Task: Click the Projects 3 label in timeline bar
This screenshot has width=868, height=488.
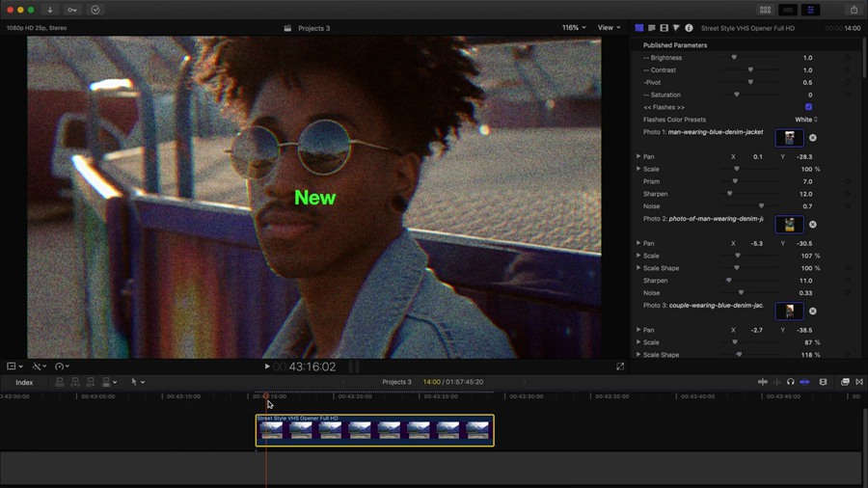Action: coord(396,382)
